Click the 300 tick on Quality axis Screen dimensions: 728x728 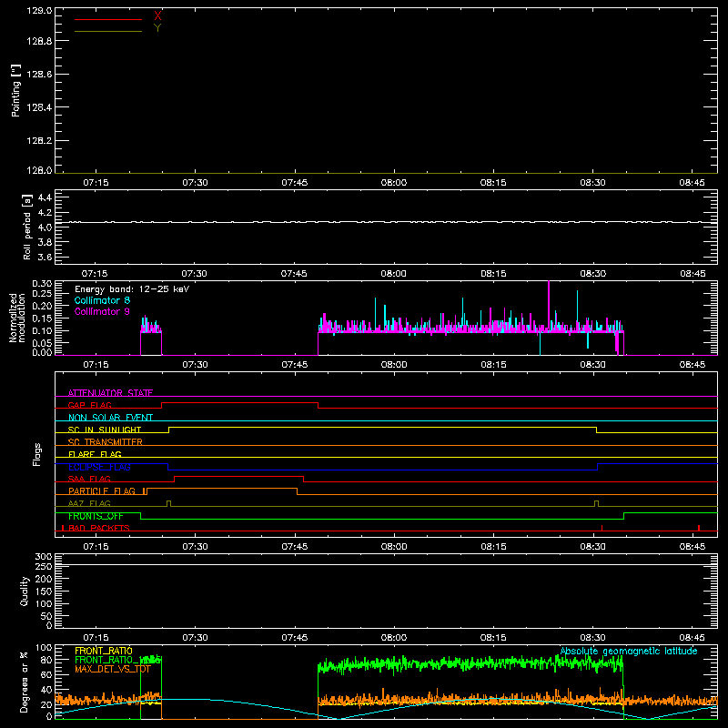pyautogui.click(x=44, y=557)
